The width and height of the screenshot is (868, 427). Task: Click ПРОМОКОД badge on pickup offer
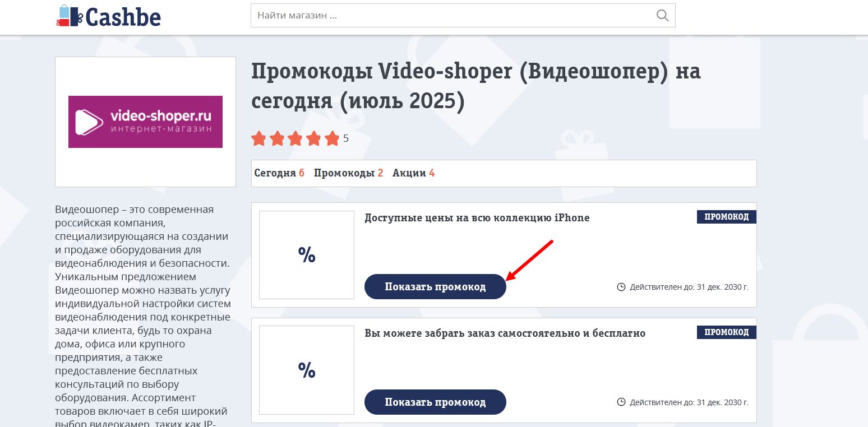click(727, 332)
